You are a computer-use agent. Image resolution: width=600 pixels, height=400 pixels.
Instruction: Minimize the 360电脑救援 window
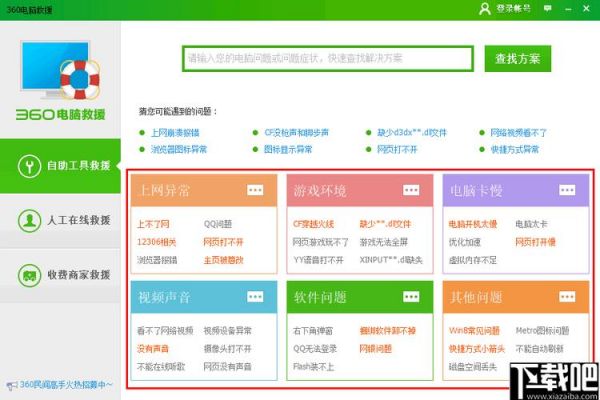568,8
